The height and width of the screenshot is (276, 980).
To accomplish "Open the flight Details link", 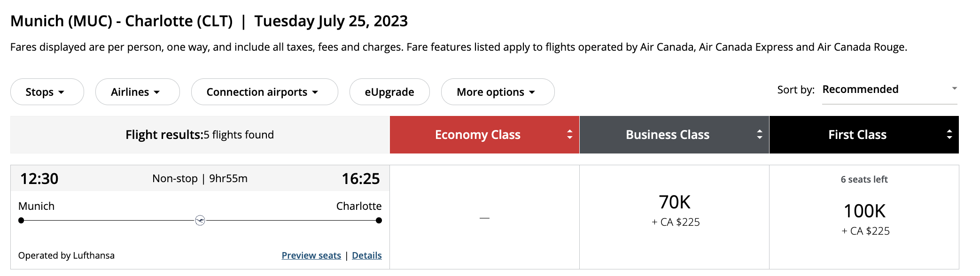I will click(366, 255).
